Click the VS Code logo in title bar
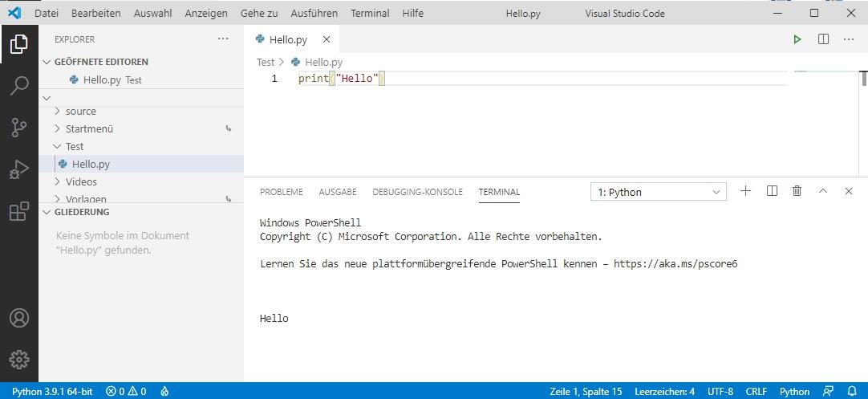868x399 pixels. point(14,13)
